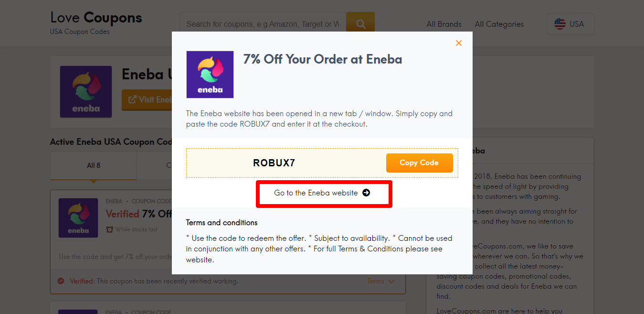Click the Eneba logo inside the coupon popup

click(x=210, y=74)
